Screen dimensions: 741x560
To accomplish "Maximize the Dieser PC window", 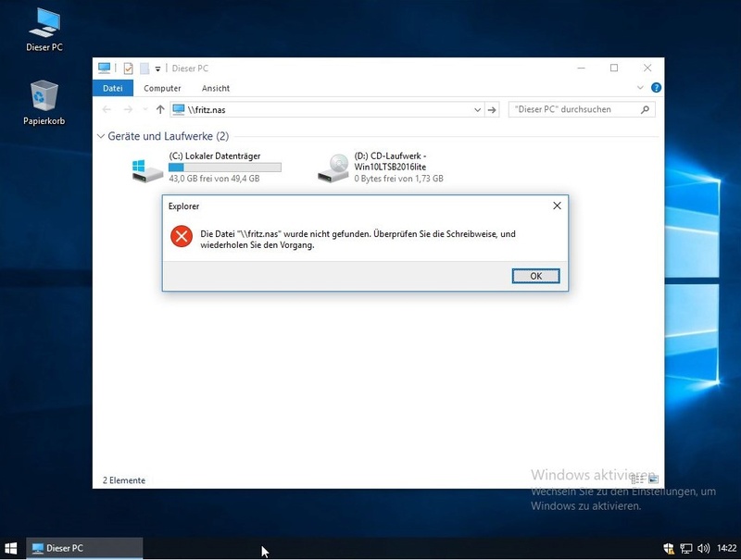I will click(x=614, y=68).
